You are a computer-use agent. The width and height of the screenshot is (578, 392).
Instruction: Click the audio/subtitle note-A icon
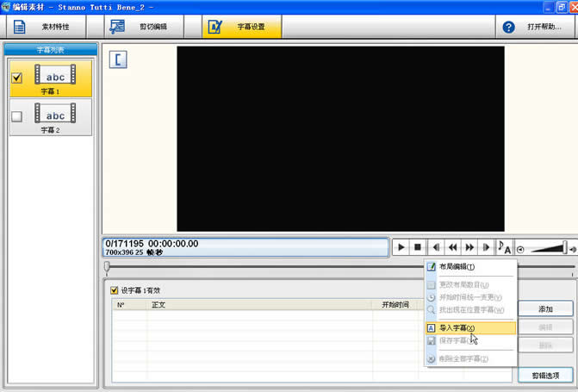[x=504, y=247]
